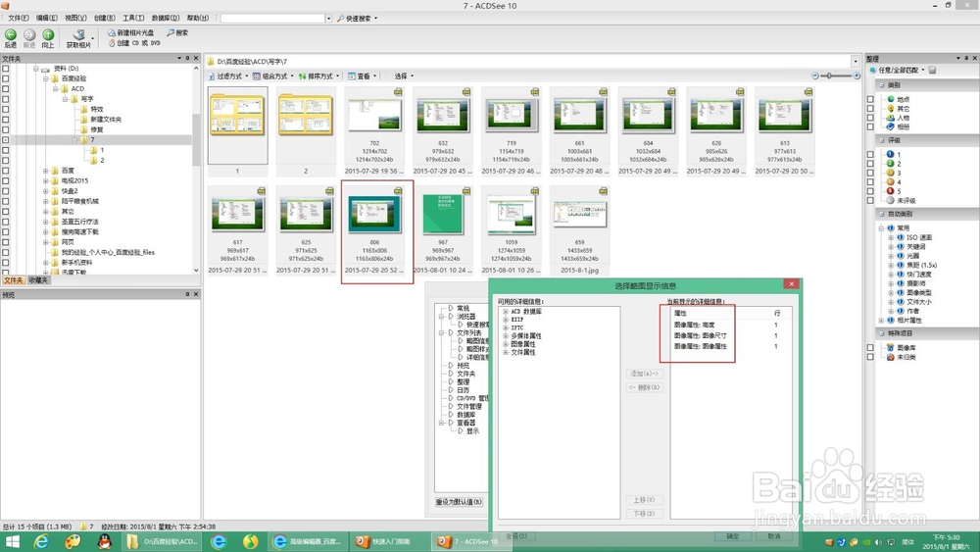Image resolution: width=980 pixels, height=552 pixels.
Task: Select the 地点 category icon
Action: [891, 99]
